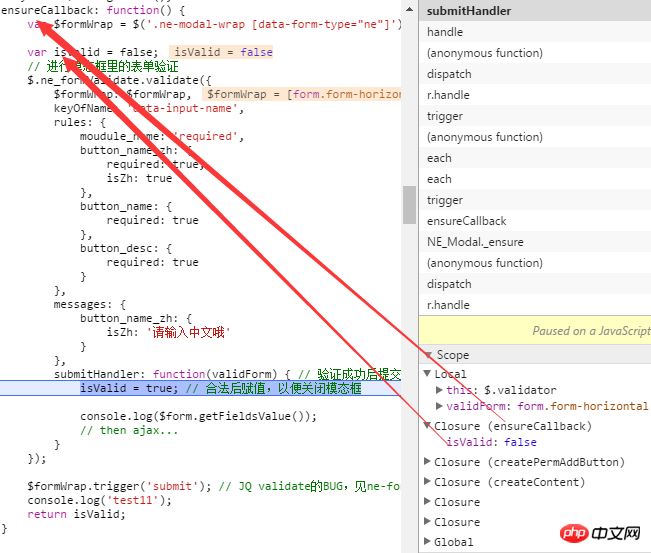Click the 'button_name: {' code line
Screen dimensions: 651x553
coord(126,206)
